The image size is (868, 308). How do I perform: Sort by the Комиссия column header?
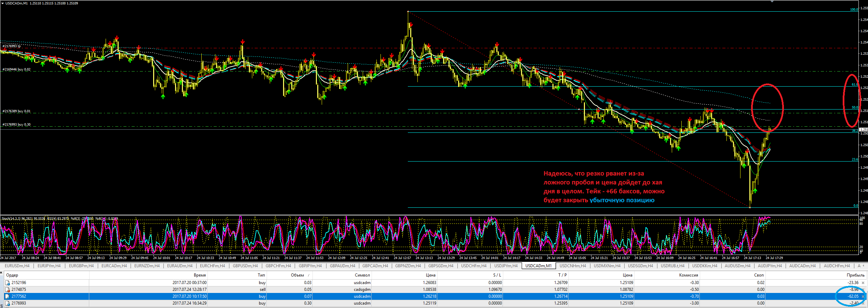pos(667,275)
